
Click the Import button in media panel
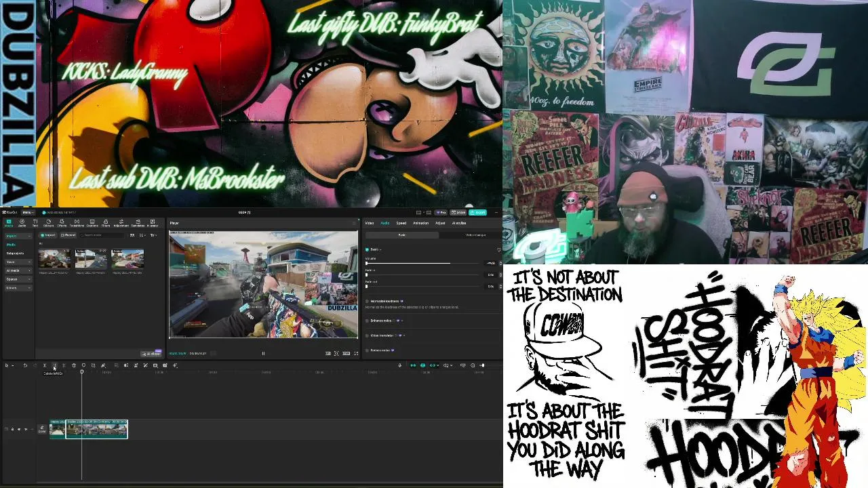click(47, 235)
